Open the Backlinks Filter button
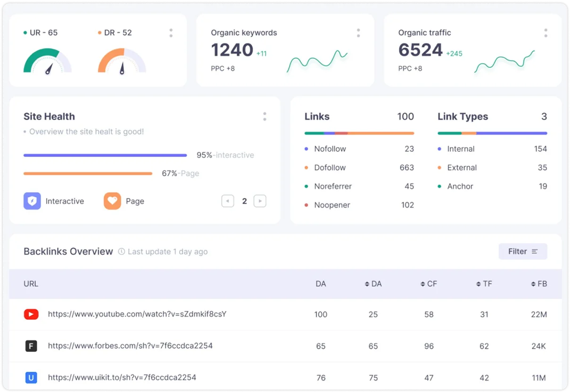This screenshot has height=392, width=570. [522, 252]
